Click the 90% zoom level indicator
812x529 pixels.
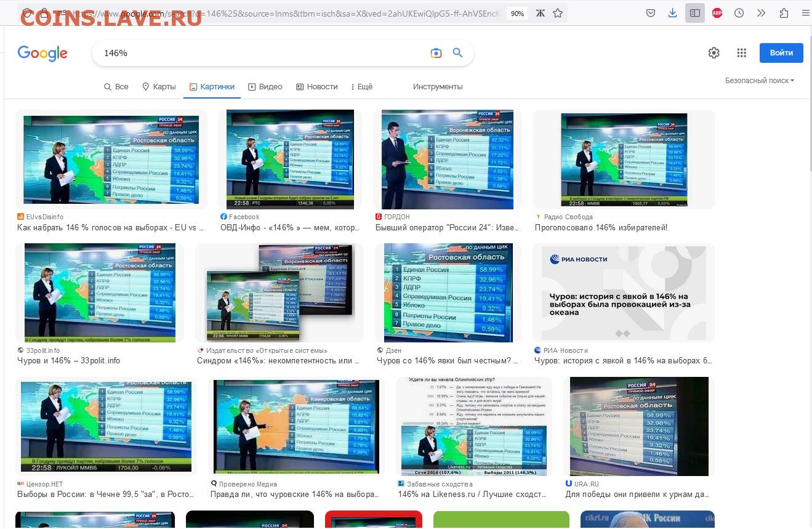[x=518, y=13]
